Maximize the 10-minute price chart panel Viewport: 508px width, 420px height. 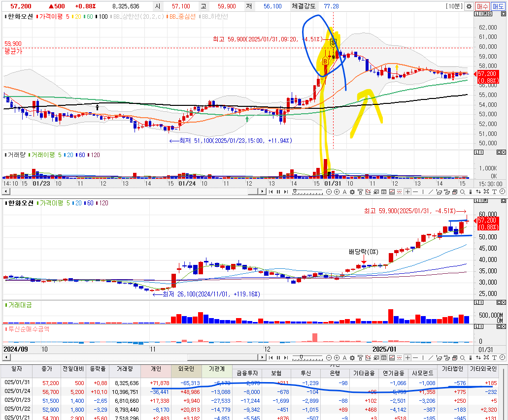pos(504,14)
